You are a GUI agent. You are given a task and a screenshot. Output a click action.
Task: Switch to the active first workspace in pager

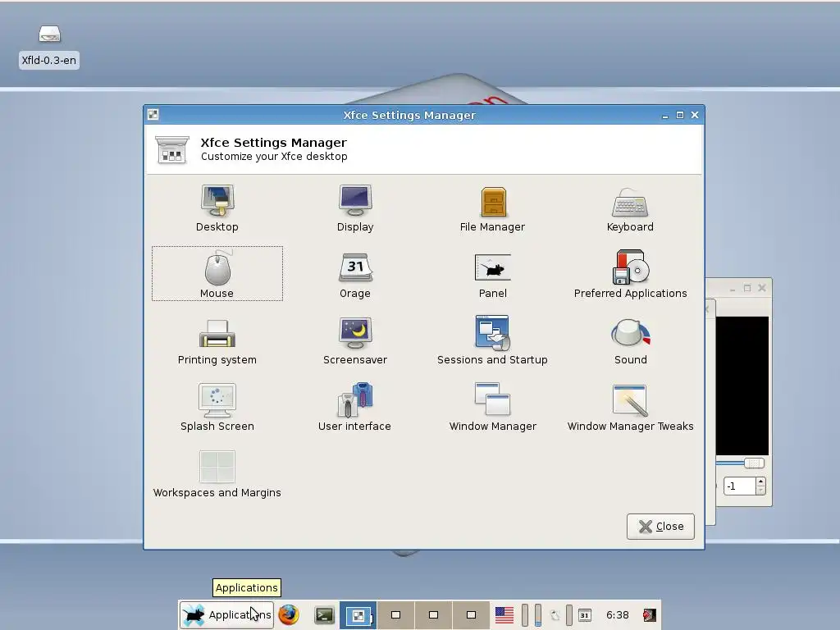(x=358, y=615)
